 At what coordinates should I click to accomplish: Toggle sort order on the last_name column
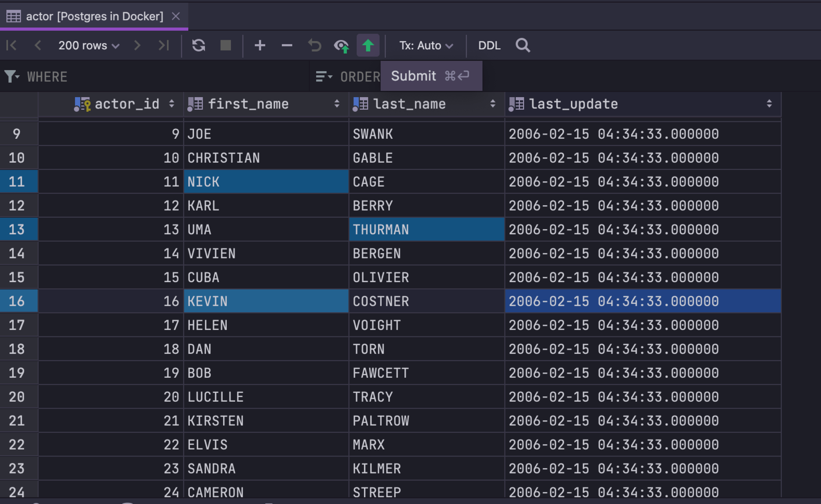[x=492, y=104]
